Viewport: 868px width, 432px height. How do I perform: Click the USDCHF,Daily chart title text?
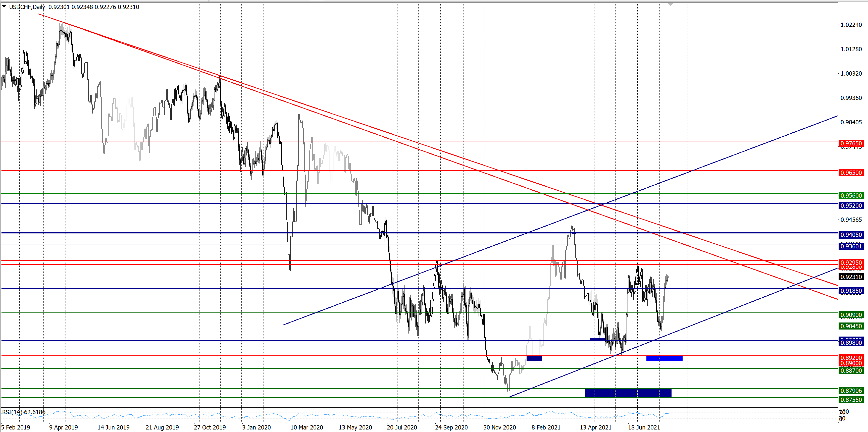27,7
